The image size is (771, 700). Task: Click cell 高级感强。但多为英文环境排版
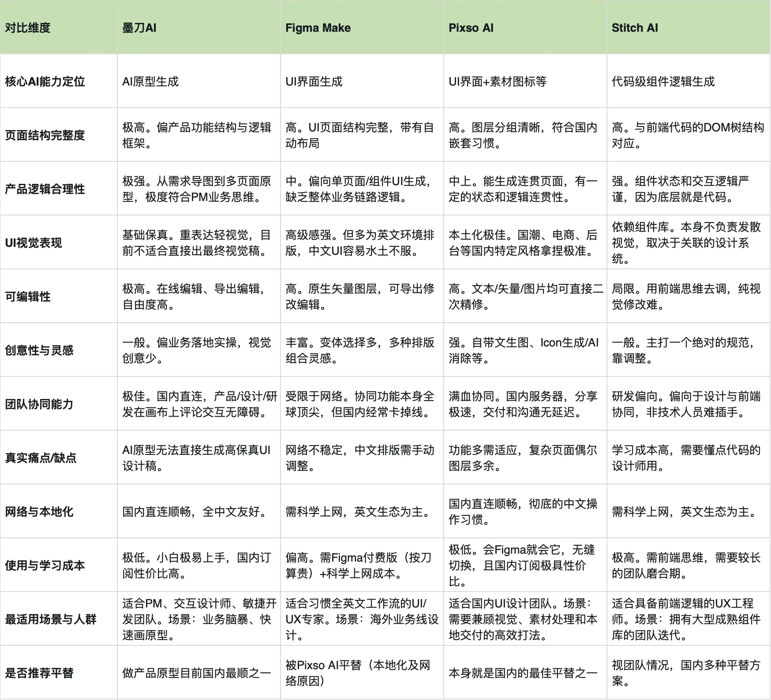click(x=362, y=242)
